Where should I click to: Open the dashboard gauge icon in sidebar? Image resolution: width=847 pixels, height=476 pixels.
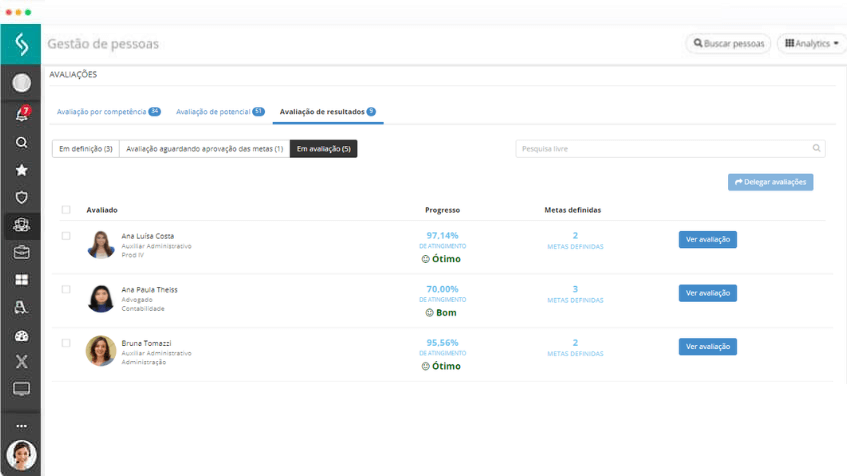click(21, 336)
